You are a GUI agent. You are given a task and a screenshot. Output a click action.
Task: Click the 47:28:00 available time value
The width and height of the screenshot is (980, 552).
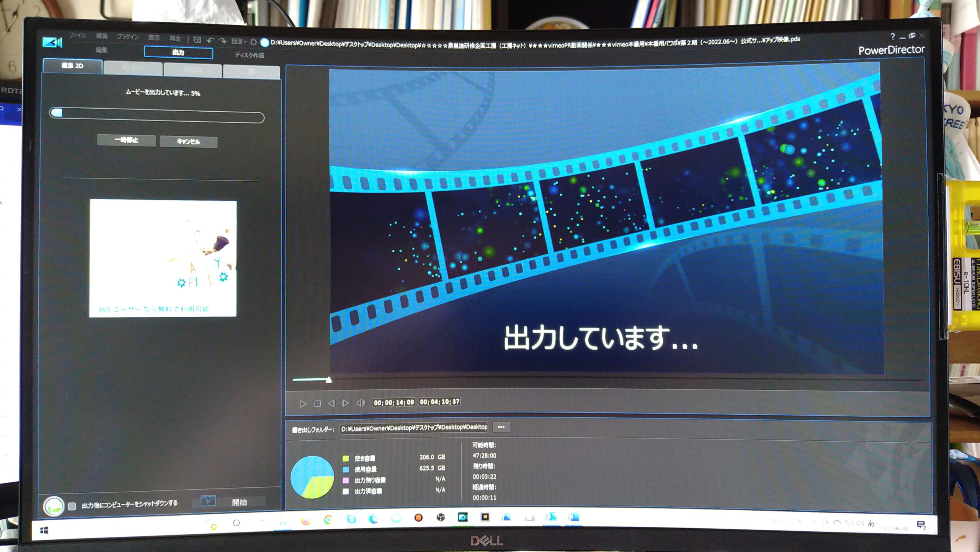click(x=484, y=456)
